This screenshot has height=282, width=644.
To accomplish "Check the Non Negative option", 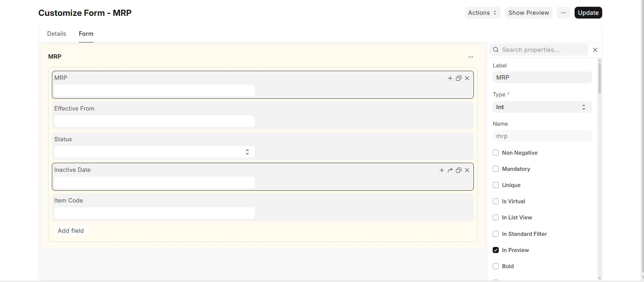I will 496,153.
